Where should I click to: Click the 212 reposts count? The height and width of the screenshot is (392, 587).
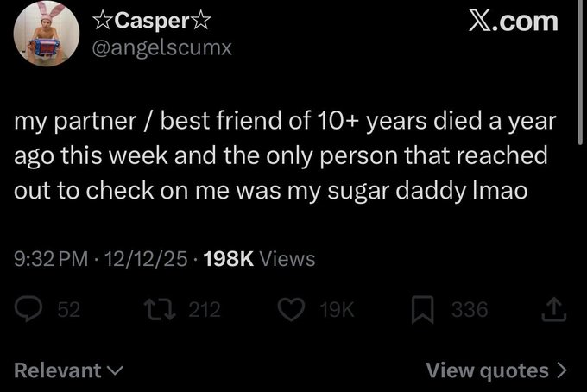point(205,309)
